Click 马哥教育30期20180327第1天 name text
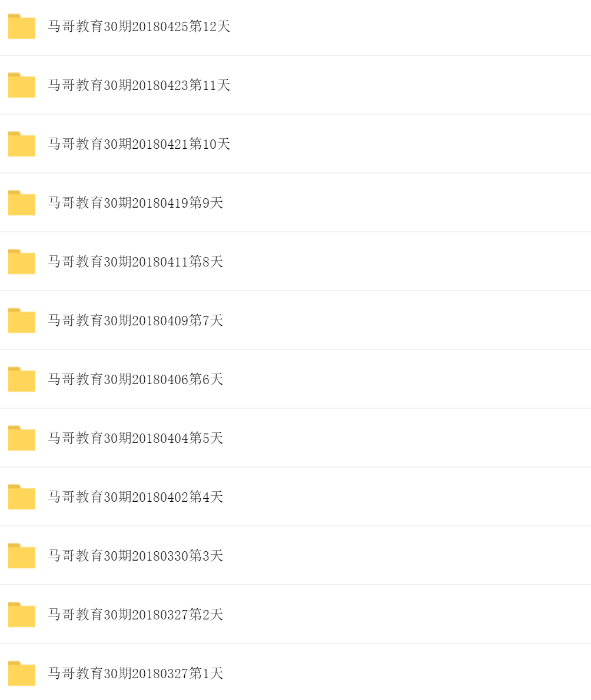Screen dimensions: 591x700 [135, 673]
